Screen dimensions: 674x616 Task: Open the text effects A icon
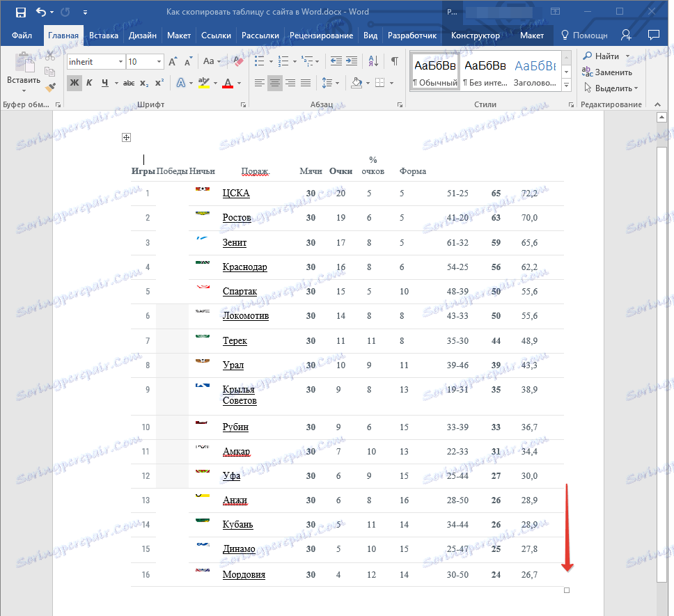coord(180,83)
